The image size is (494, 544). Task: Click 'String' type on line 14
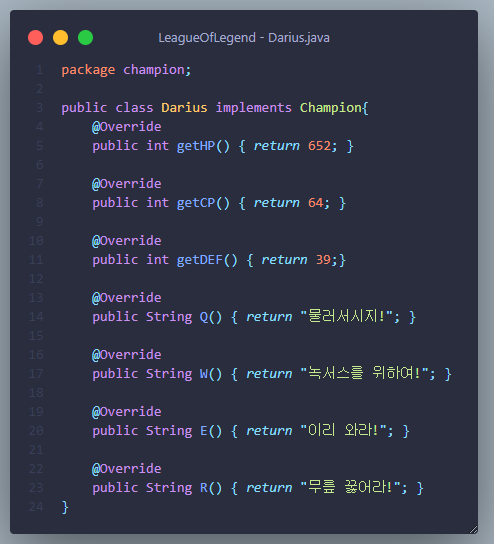(x=169, y=317)
